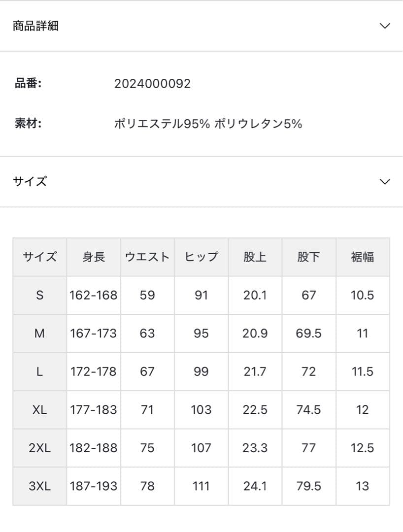The width and height of the screenshot is (403, 532).
Task: Click the ウエスト column header
Action: (147, 257)
